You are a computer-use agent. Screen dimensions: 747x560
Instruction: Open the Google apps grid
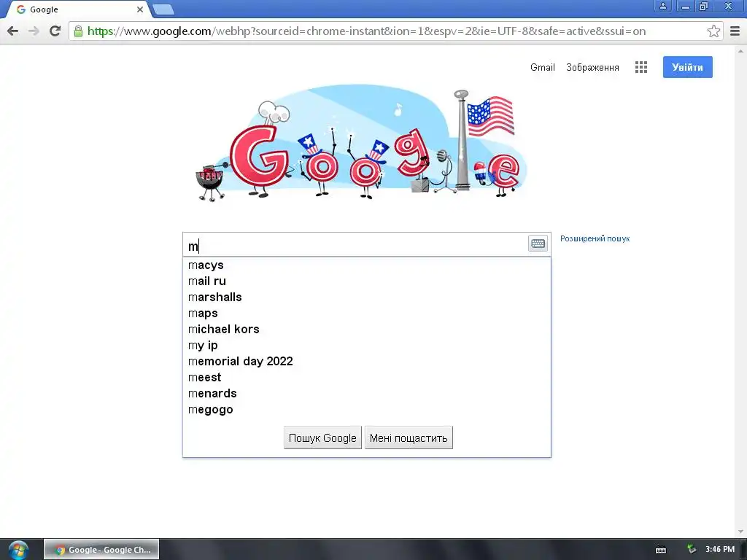pos(640,67)
